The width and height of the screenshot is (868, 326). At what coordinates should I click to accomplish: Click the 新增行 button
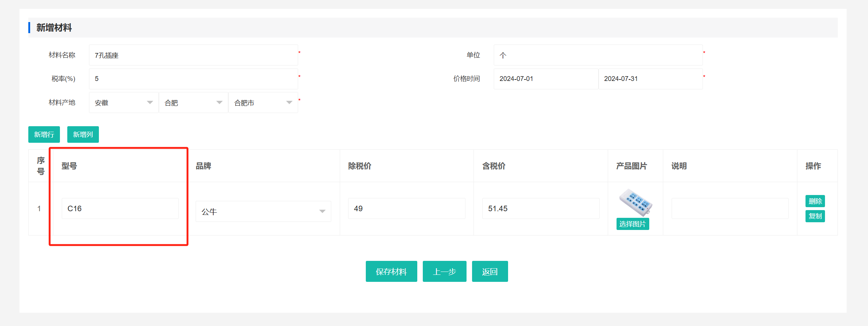point(44,134)
